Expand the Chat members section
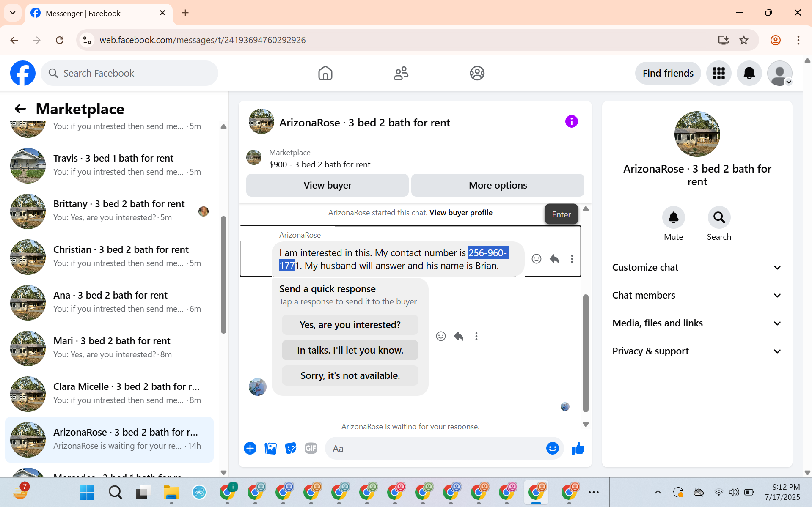 click(x=697, y=295)
